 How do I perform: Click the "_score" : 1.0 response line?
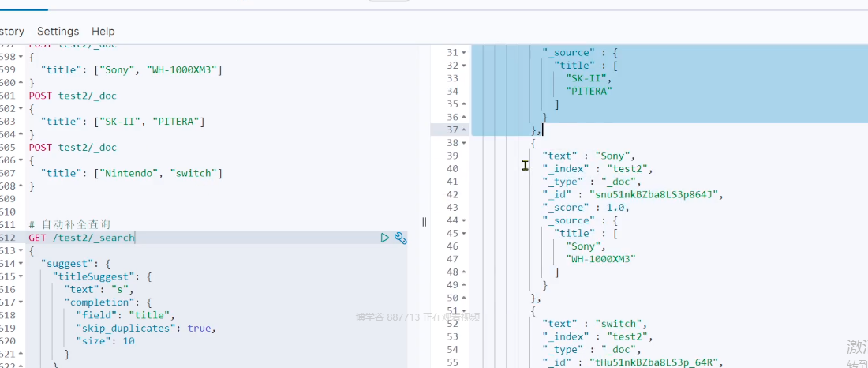point(586,207)
